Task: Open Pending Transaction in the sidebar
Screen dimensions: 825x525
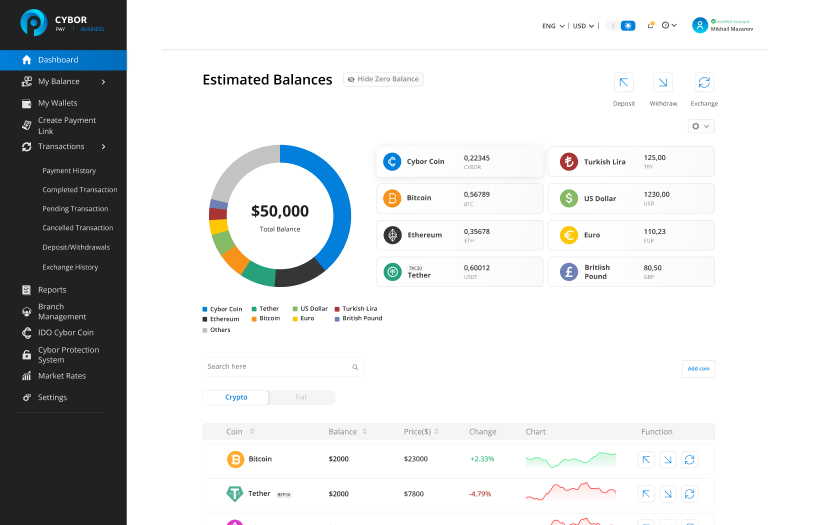Action: 75,209
